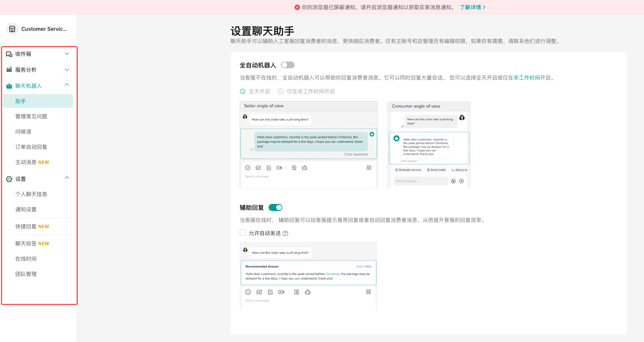Click the emoji icon in seller chat preview

pyautogui.click(x=248, y=168)
